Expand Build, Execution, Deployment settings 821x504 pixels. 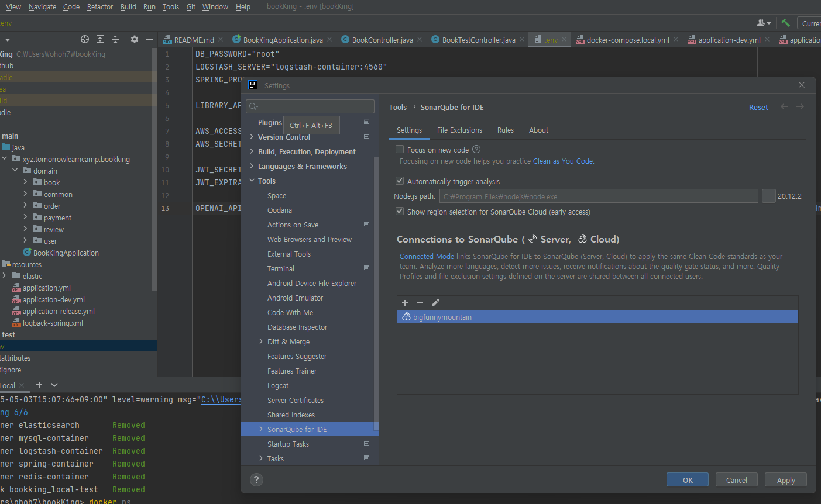click(252, 151)
